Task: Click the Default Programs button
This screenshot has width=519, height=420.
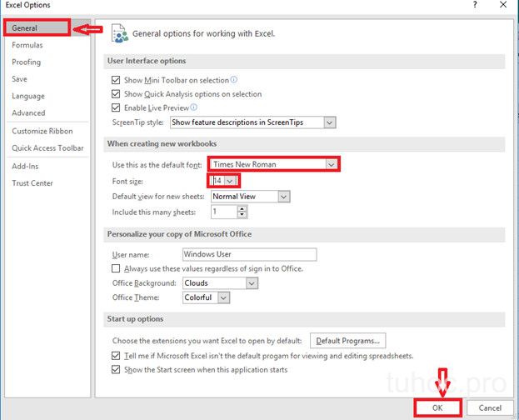Action: point(348,341)
